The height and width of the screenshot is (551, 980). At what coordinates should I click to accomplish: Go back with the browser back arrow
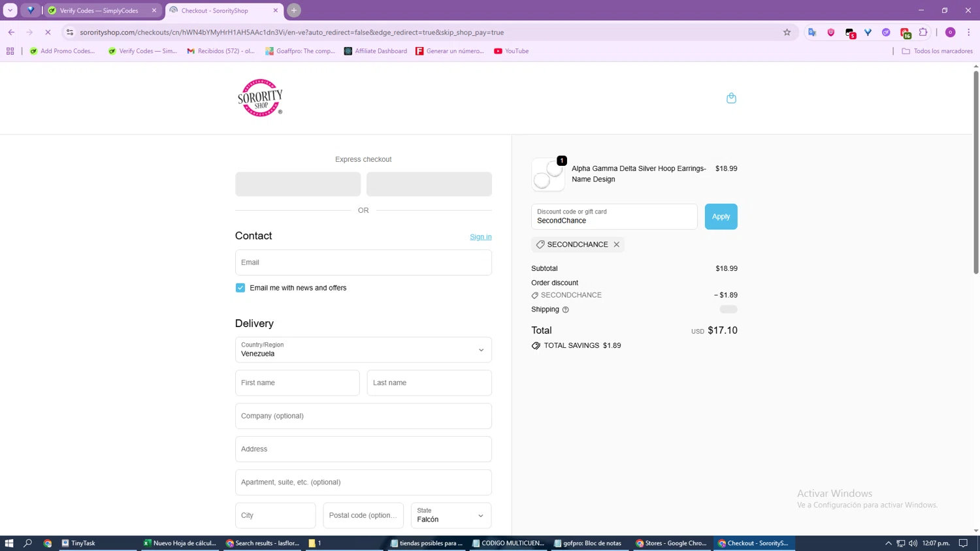[11, 32]
